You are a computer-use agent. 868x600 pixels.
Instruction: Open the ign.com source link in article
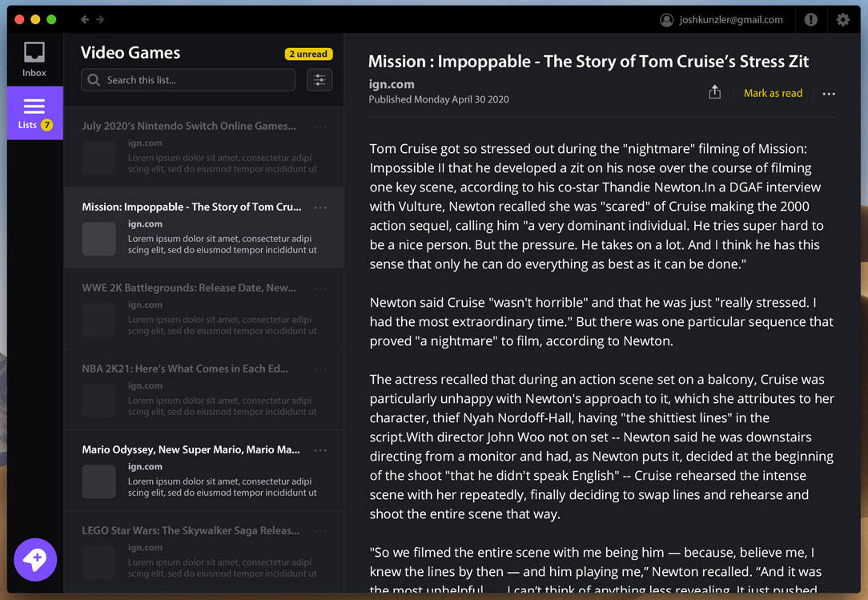pos(392,84)
